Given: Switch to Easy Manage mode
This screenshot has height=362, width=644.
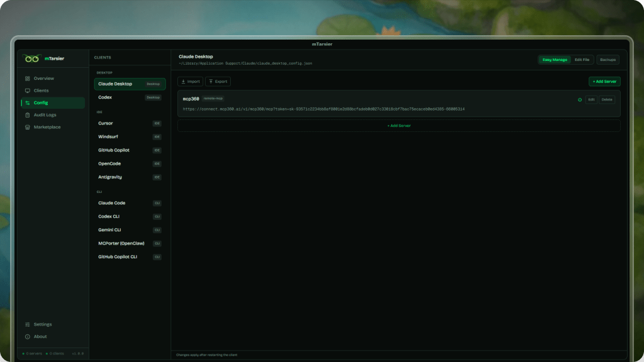Looking at the screenshot, I should [555, 60].
